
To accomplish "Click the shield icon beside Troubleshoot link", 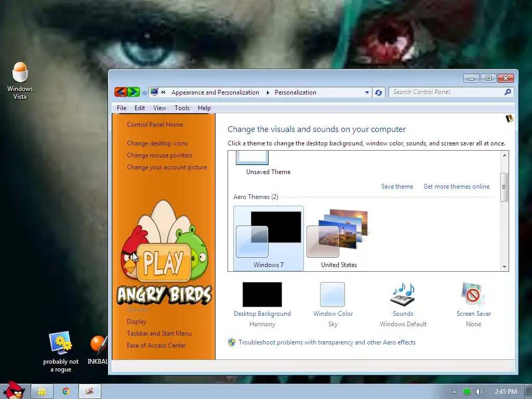I will [232, 342].
